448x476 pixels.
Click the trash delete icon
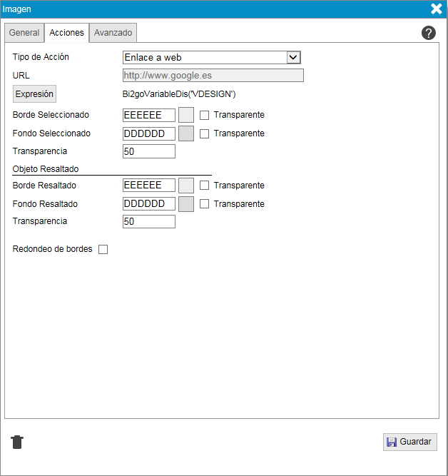(17, 442)
